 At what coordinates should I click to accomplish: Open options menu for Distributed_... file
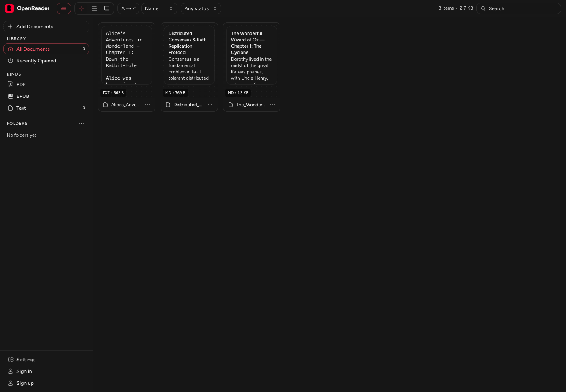pos(210,105)
